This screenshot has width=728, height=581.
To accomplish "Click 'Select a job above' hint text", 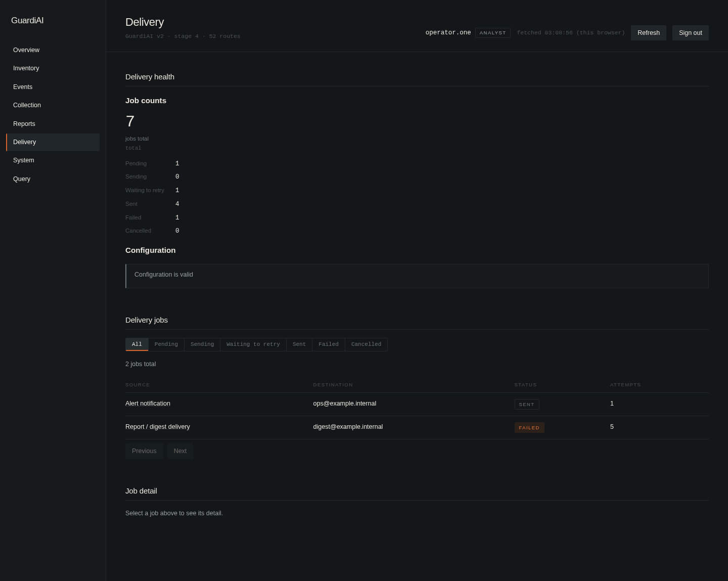I will 174,513.
